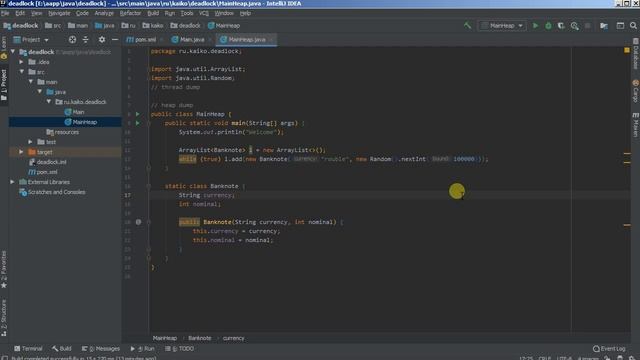Open the File menu
The height and width of the screenshot is (360, 640).
click(5, 13)
